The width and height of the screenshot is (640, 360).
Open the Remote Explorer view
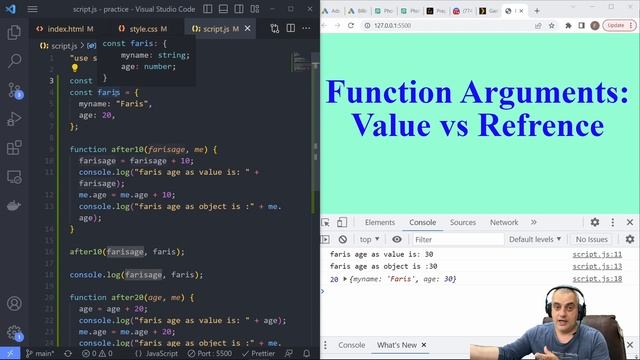[14, 177]
